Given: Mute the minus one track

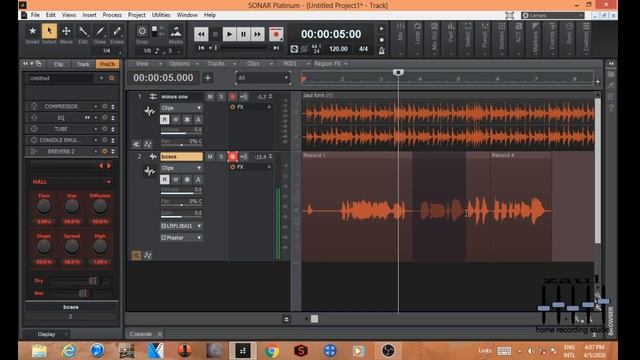Looking at the screenshot, I should (x=210, y=97).
